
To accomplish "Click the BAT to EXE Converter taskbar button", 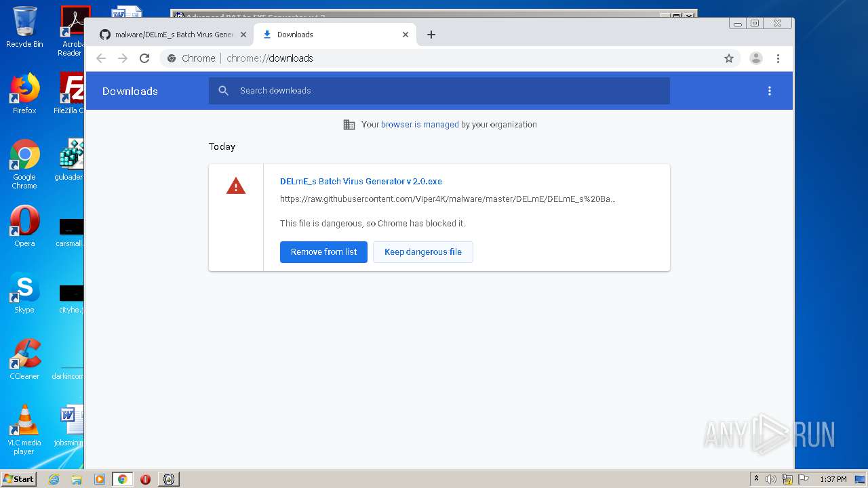I will tap(169, 479).
